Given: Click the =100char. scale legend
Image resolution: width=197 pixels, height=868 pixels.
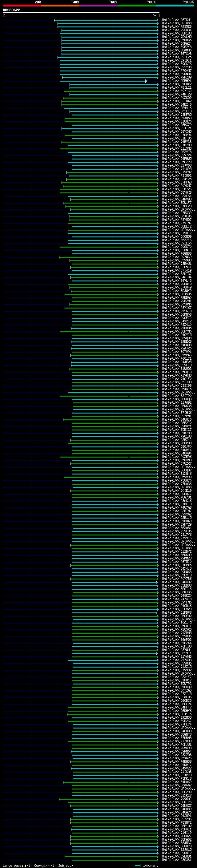Looking at the screenshot, I should [x=147, y=865].
